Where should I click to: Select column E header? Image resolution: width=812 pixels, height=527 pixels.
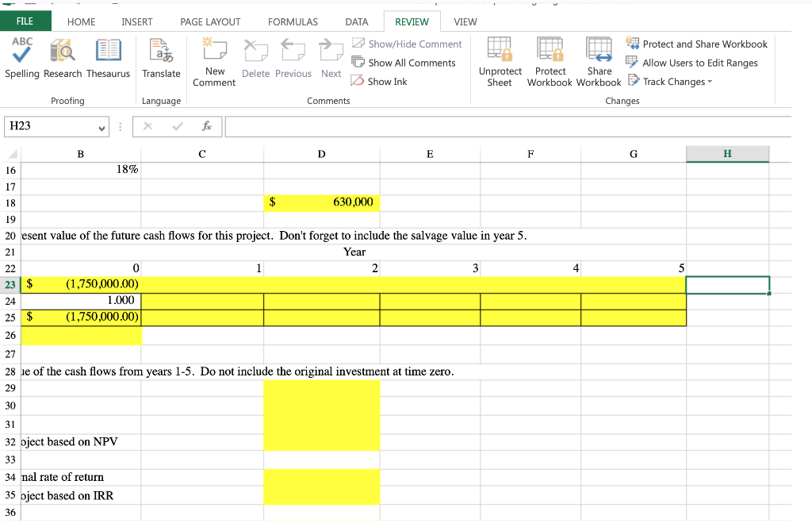[x=430, y=154]
